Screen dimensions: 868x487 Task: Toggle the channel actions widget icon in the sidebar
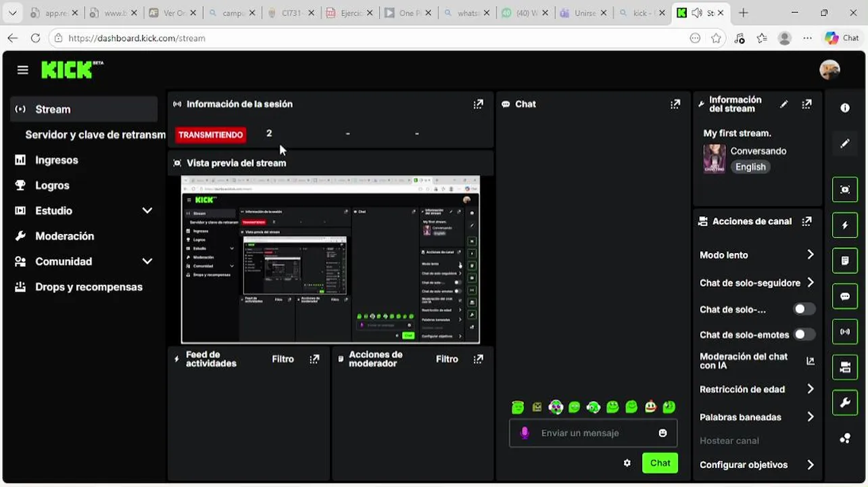(845, 367)
